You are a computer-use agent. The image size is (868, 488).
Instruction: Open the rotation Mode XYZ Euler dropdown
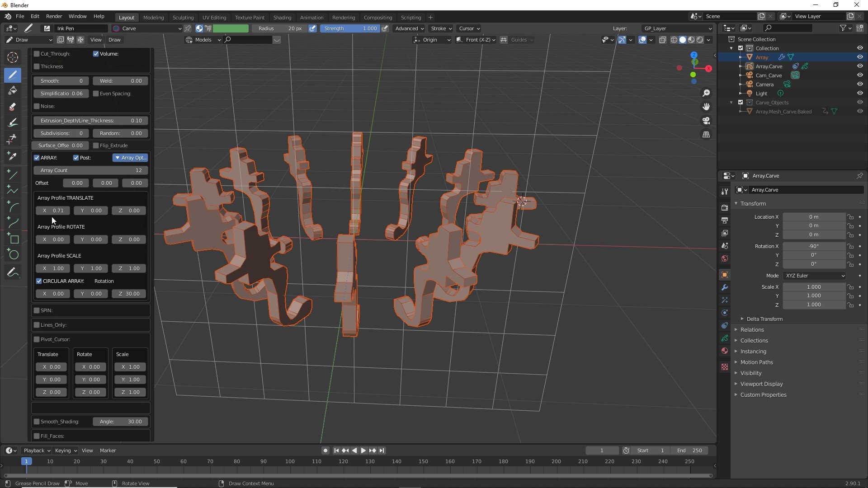[815, 276]
